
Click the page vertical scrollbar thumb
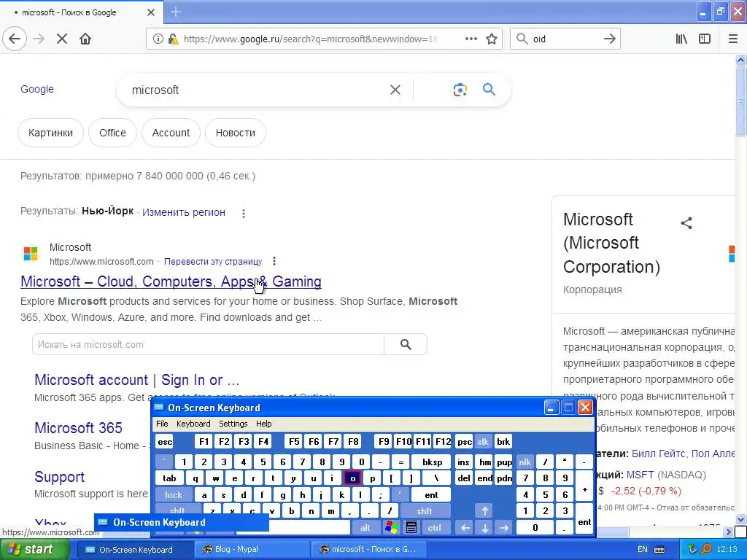tap(740, 101)
